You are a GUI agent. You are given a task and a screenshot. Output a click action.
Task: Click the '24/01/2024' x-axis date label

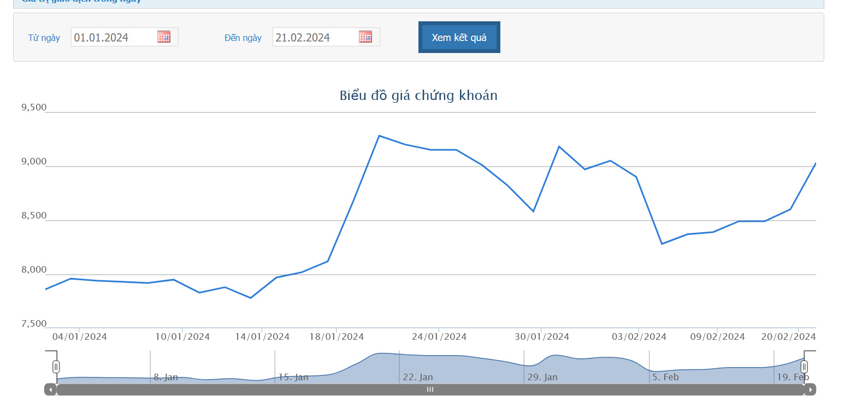[439, 337]
